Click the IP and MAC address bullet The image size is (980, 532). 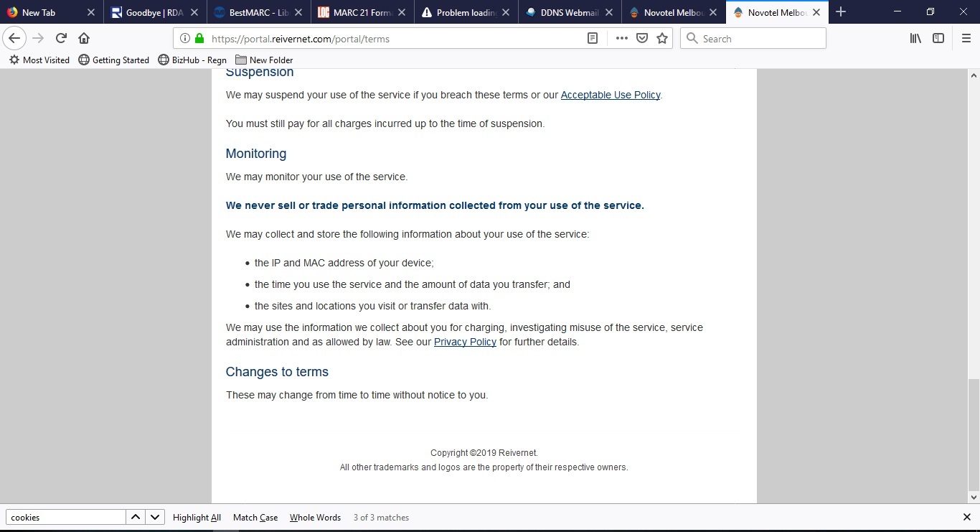coord(344,263)
